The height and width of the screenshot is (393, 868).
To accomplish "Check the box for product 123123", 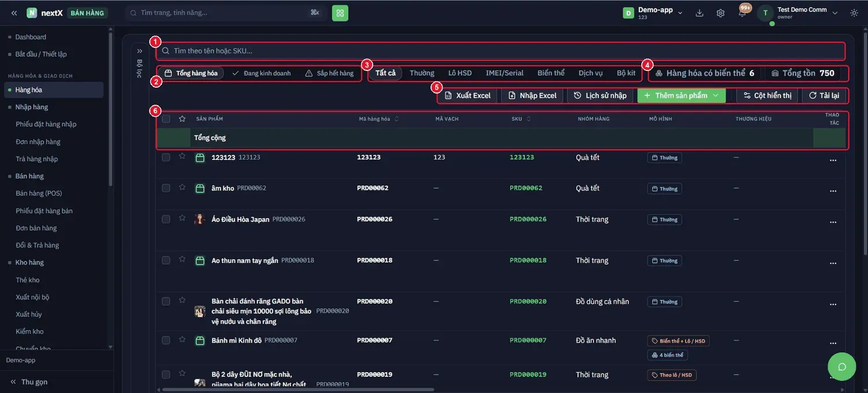I will [166, 157].
